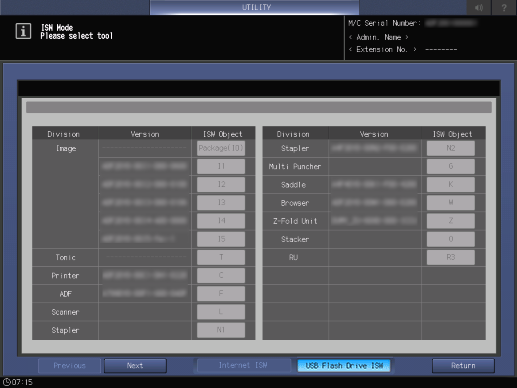Click the Printer division label
This screenshot has width=517, height=388.
(65, 276)
